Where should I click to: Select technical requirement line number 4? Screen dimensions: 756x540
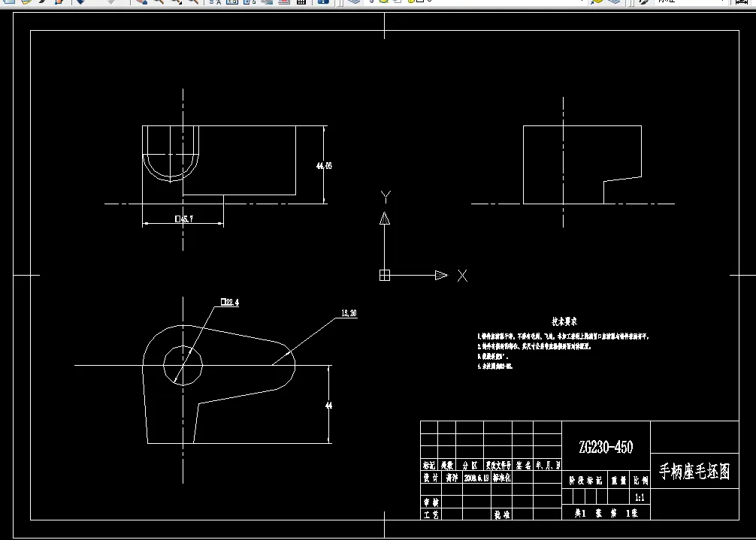point(495,366)
